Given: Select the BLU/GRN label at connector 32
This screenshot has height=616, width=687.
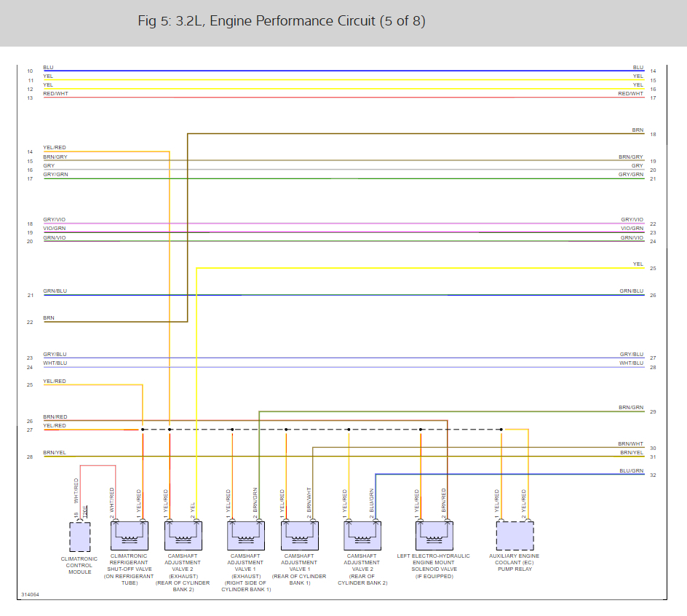Looking at the screenshot, I should (632, 470).
